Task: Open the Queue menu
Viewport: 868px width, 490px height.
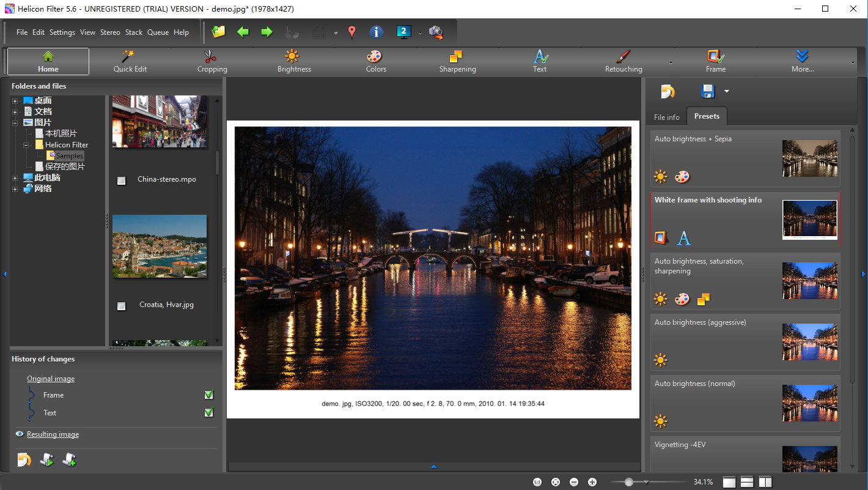Action: [158, 32]
